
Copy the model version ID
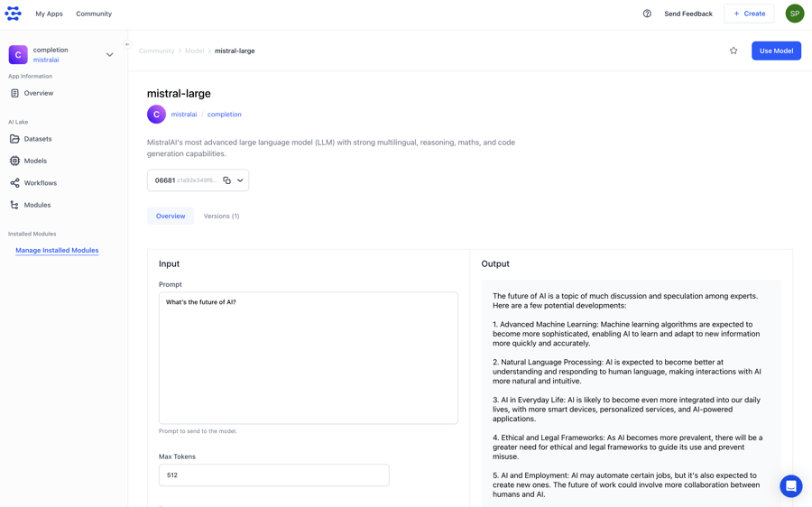226,180
